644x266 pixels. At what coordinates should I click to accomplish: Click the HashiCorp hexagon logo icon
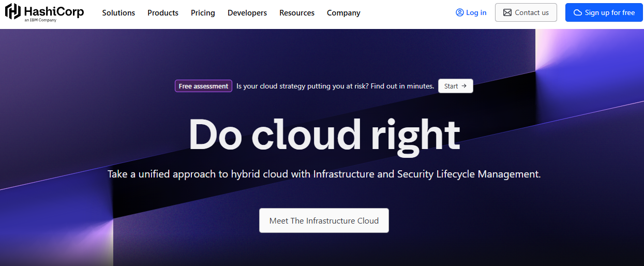point(13,11)
